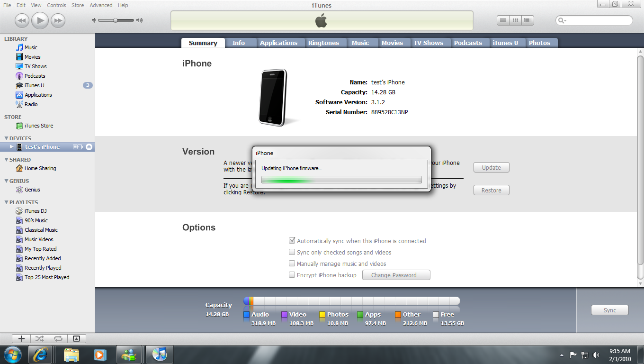
Task: Click the Update button
Action: (x=492, y=167)
